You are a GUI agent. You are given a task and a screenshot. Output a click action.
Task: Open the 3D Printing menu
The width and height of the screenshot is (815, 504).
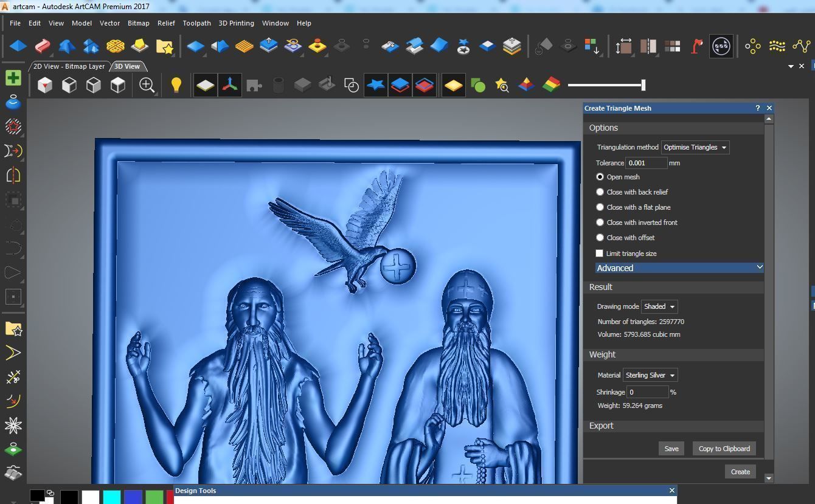[x=236, y=23]
